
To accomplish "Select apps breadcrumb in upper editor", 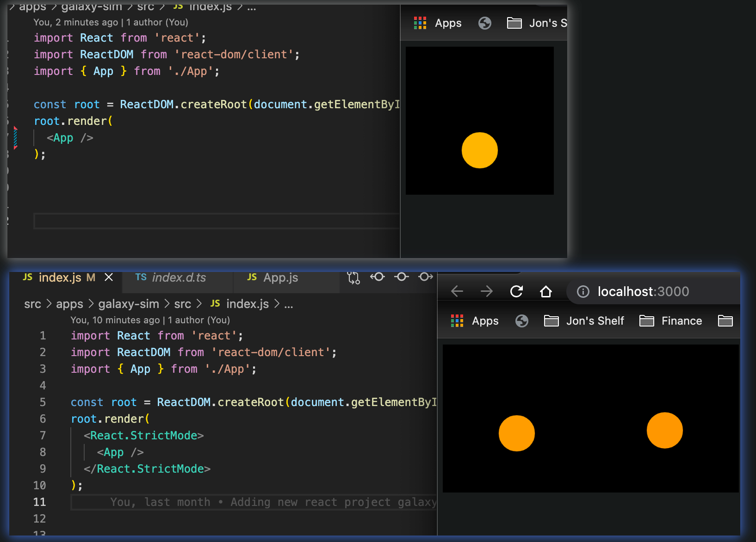I will pyautogui.click(x=32, y=6).
